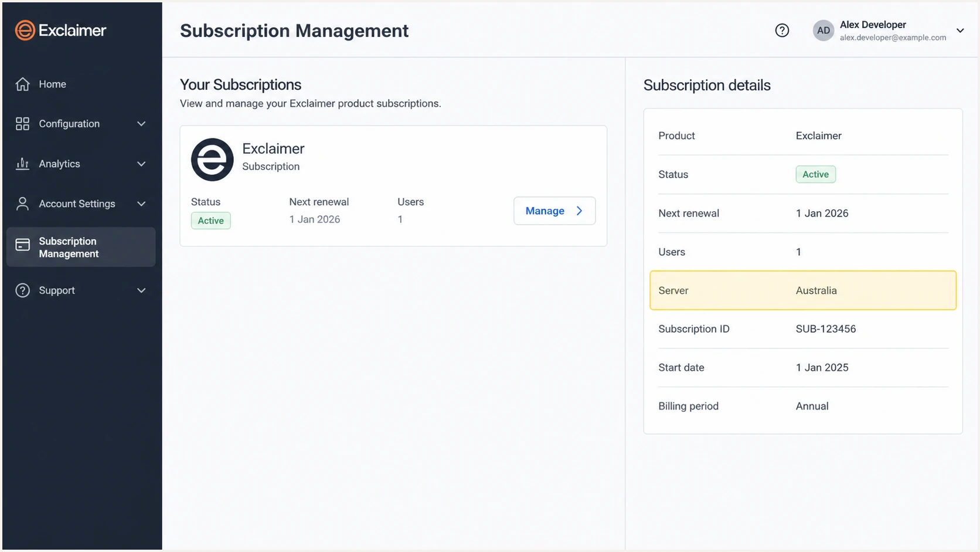Open Analytics sidebar item

81,164
